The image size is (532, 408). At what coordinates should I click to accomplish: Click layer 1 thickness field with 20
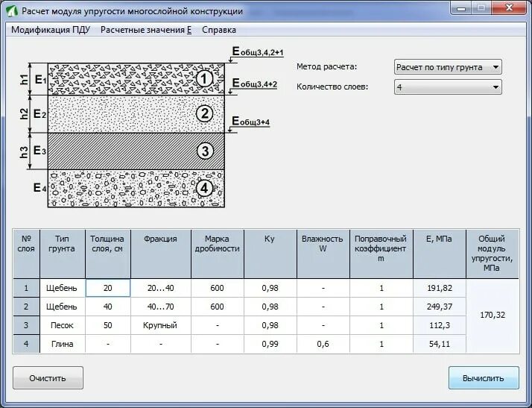pos(108,288)
